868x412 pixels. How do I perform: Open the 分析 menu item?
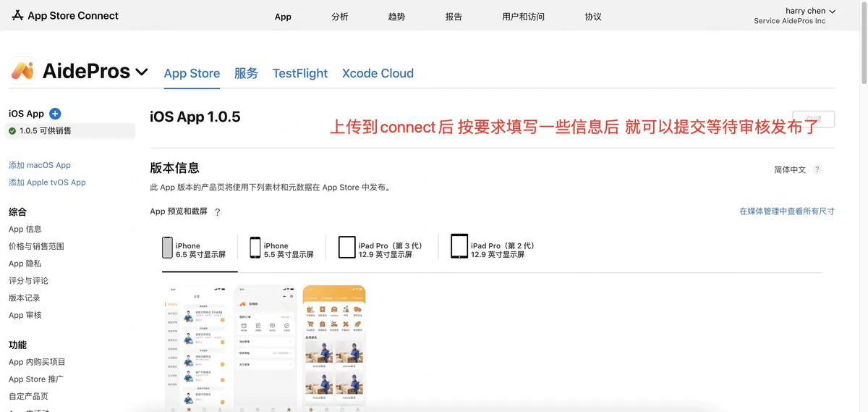(340, 17)
